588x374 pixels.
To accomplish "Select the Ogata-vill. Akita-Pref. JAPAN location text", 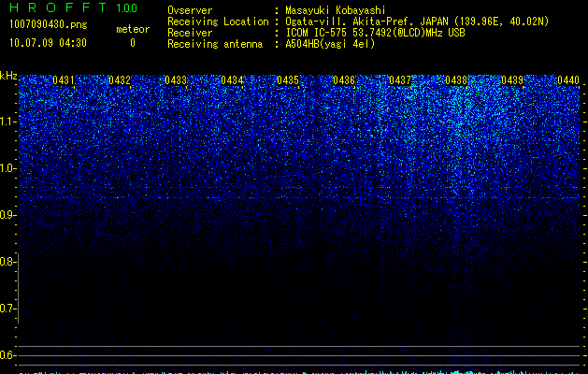I will pos(417,22).
